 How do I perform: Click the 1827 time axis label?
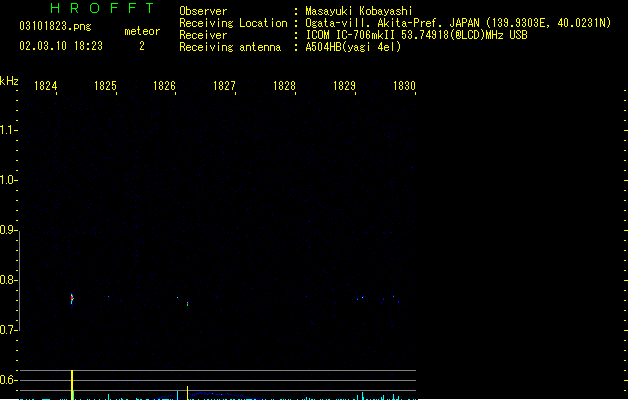pyautogui.click(x=225, y=86)
